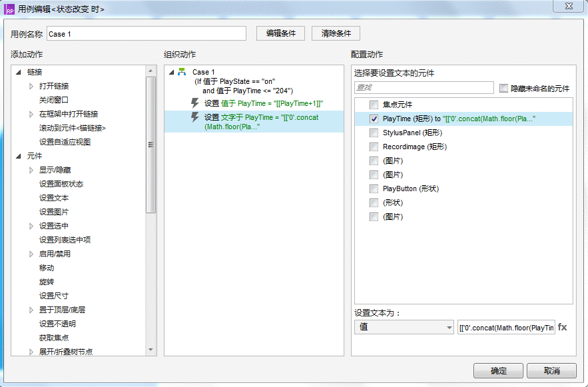Click the Axure RP app icon in title bar
The height and width of the screenshot is (387, 588).
pyautogui.click(x=9, y=9)
